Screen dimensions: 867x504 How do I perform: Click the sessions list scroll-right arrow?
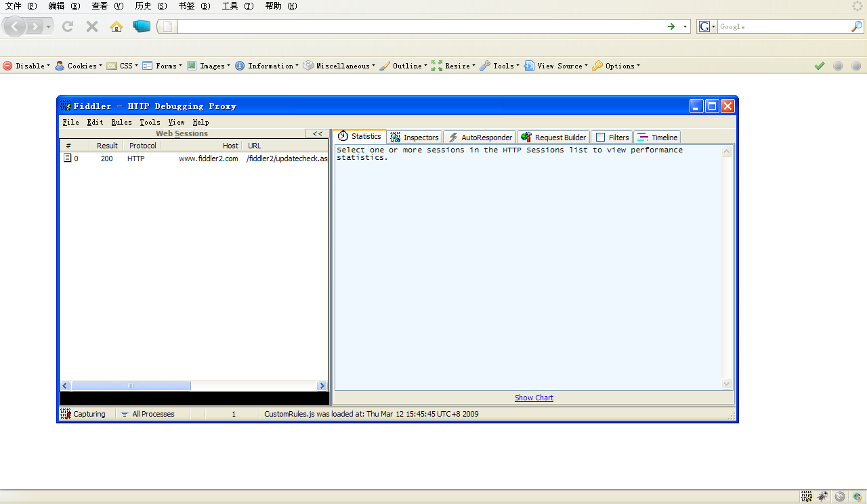(x=322, y=385)
